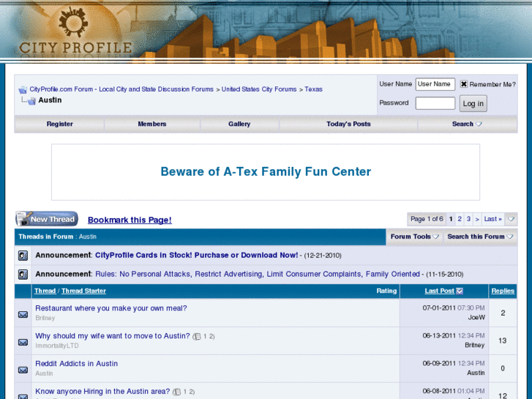
Task: Click the City Profile logo
Action: click(x=75, y=31)
